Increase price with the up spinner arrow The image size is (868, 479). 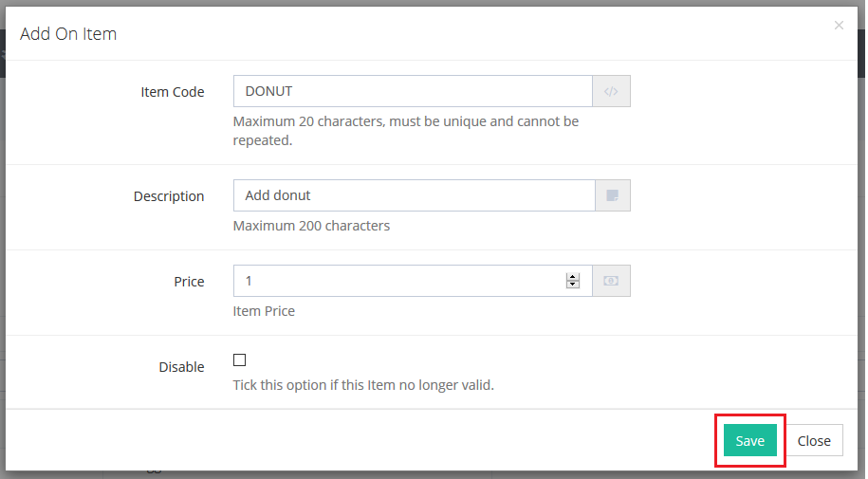[x=572, y=277]
